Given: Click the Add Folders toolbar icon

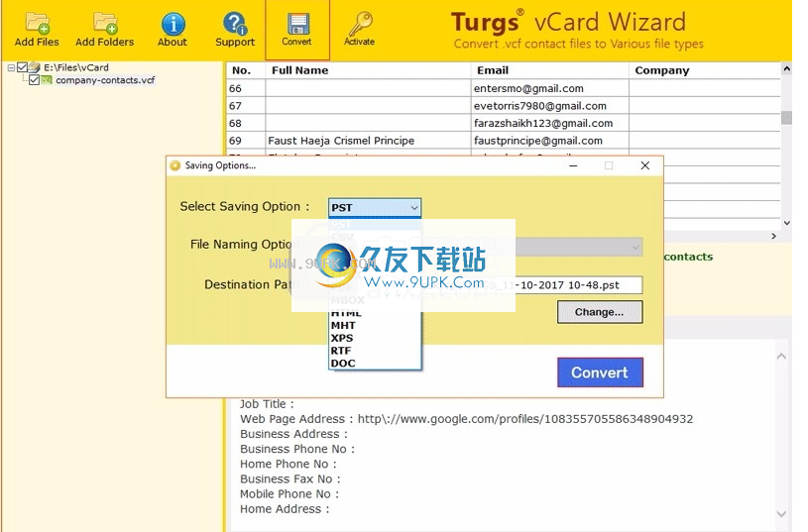Looking at the screenshot, I should pos(105,23).
